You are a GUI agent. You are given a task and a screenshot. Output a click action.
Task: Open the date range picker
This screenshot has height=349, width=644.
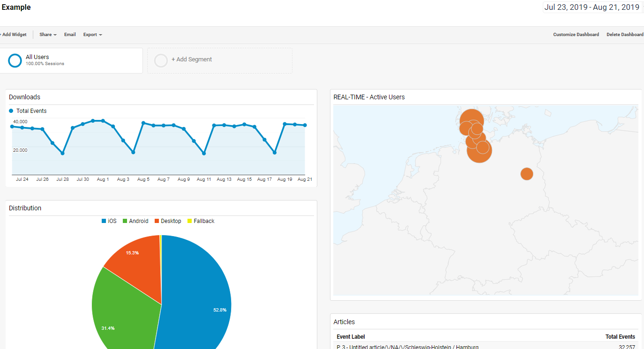tap(592, 7)
